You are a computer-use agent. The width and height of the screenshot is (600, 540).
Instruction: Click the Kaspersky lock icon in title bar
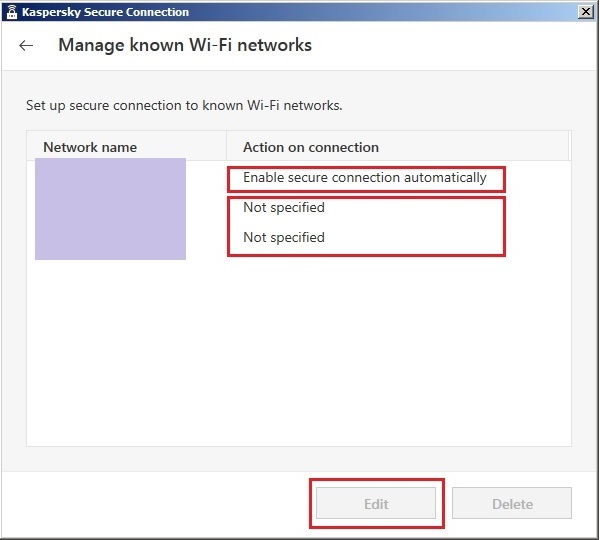coord(12,12)
